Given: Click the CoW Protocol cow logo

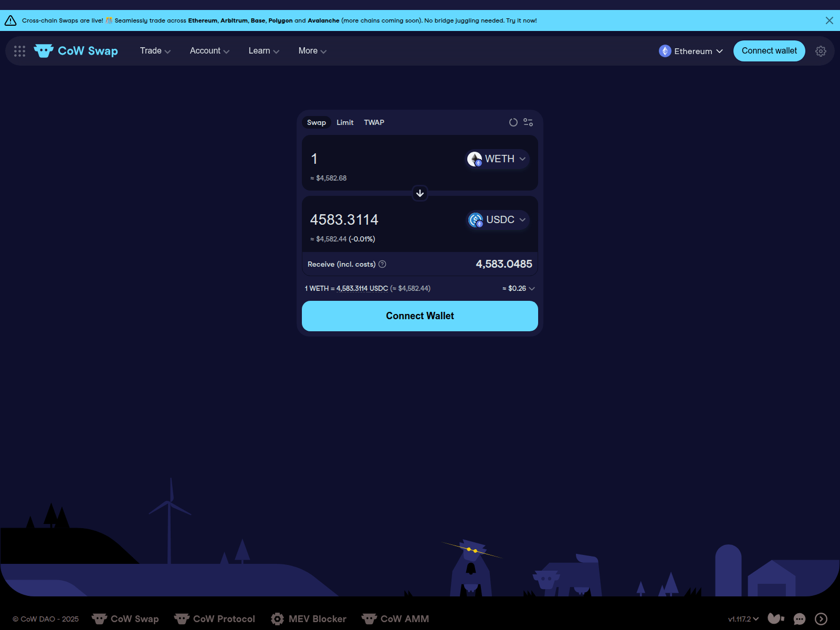Looking at the screenshot, I should pos(182,619).
